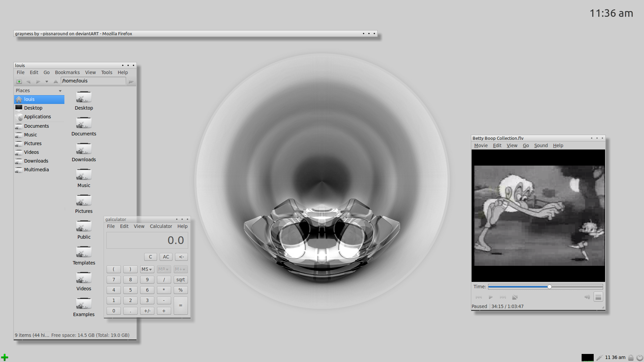
Task: Select the Pictures folder icon in file view
Action: (x=84, y=200)
